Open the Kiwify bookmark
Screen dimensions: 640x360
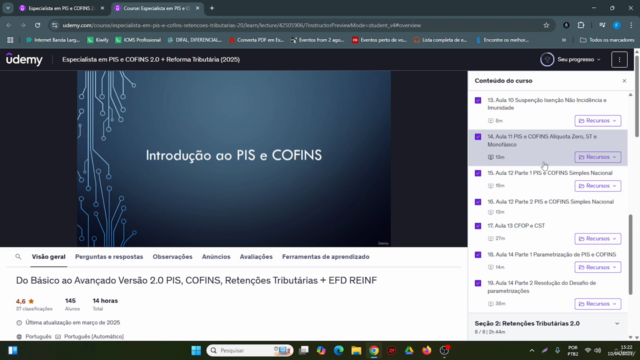click(x=98, y=40)
